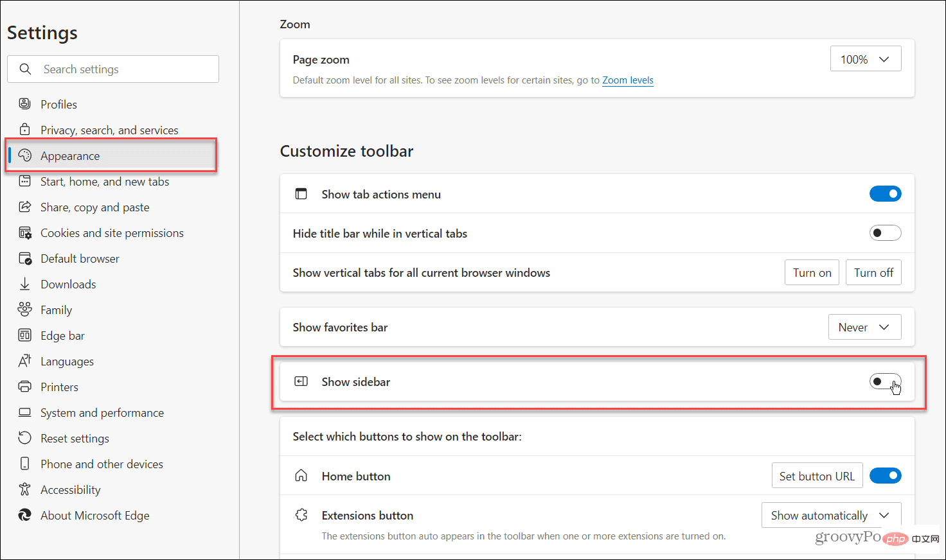Click Set button URL
This screenshot has height=560, width=946.
tap(817, 476)
